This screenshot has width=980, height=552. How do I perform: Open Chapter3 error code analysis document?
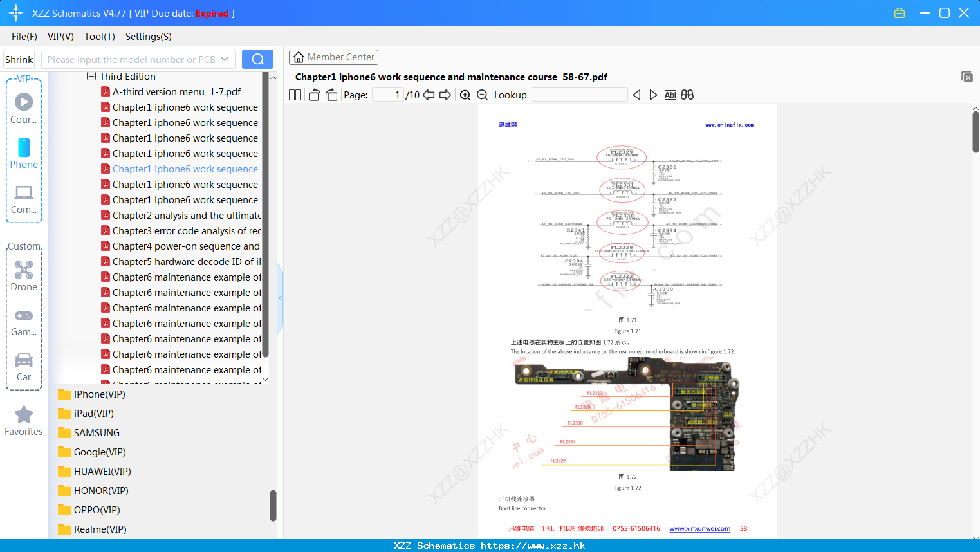pos(181,231)
